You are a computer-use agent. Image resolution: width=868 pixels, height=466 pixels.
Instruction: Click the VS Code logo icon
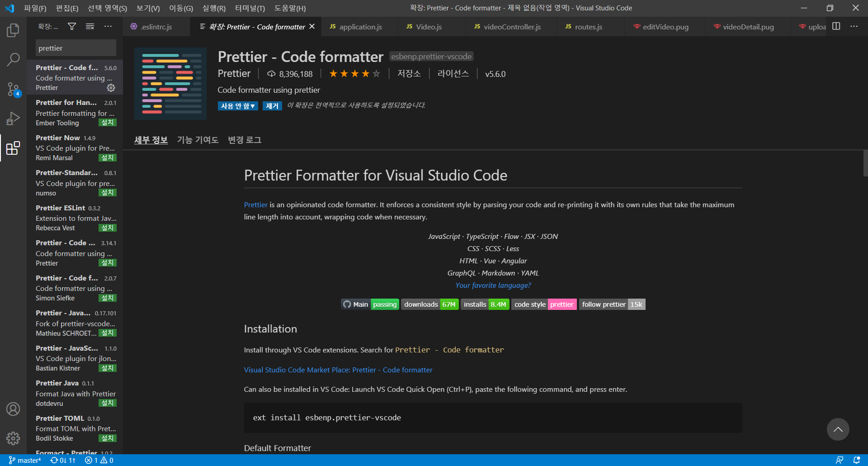(9, 8)
